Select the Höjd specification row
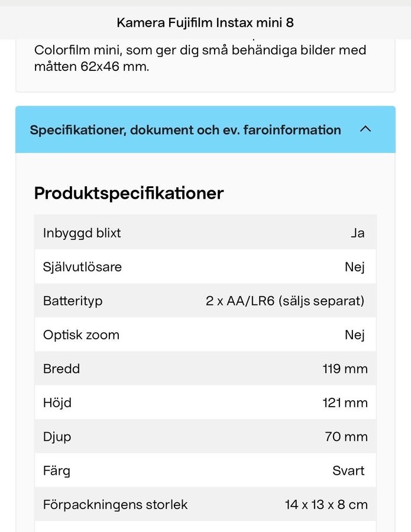Viewport: 411px width, 532px height. pyautogui.click(x=205, y=403)
